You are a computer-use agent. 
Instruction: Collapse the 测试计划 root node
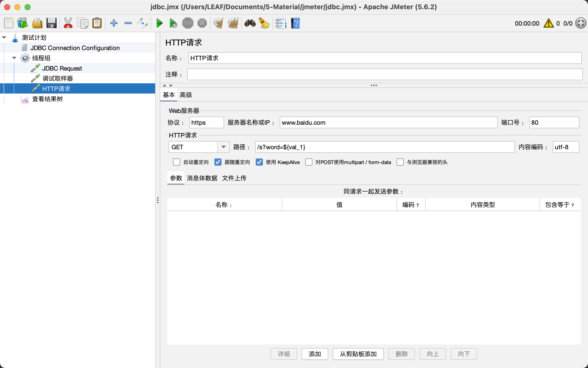click(4, 38)
